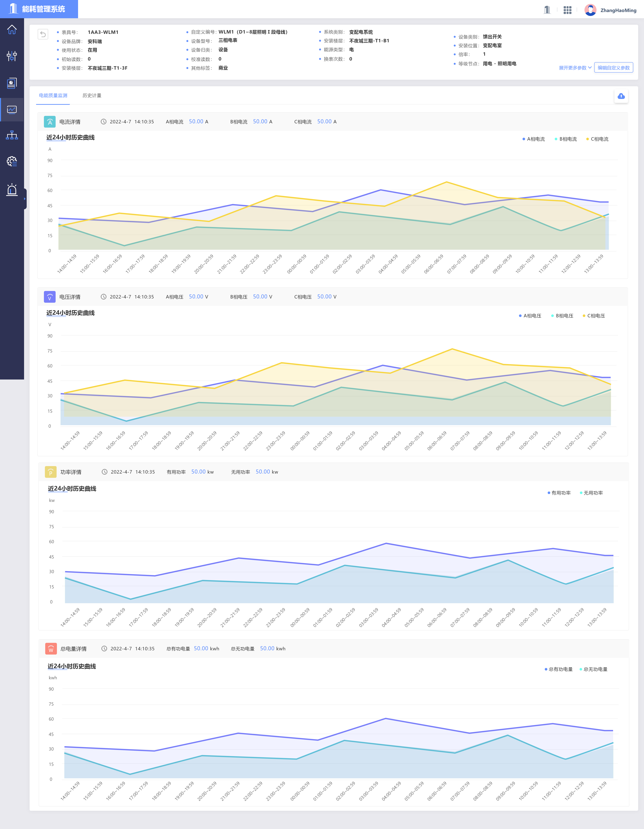
Task: Click the back arrow button in info panel
Action: [43, 34]
